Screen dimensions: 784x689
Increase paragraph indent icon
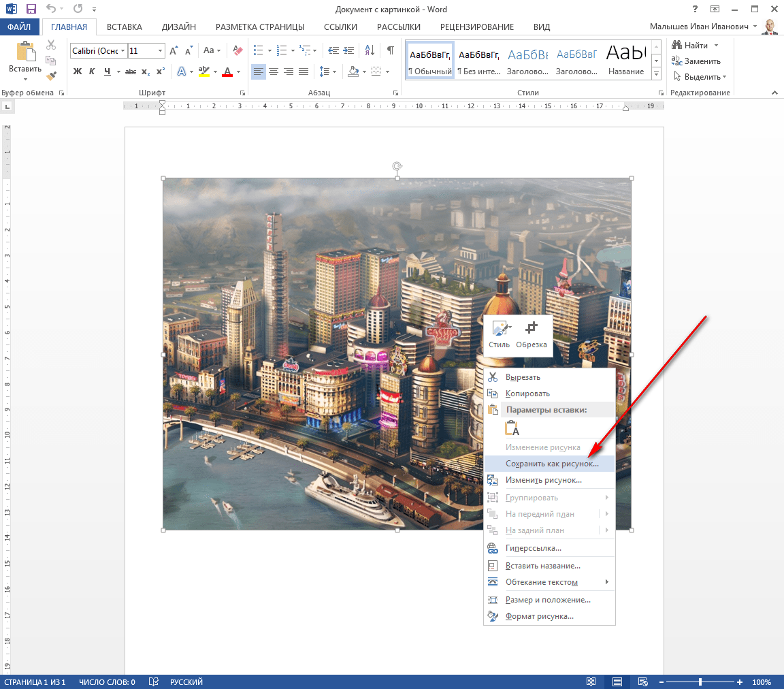(349, 50)
